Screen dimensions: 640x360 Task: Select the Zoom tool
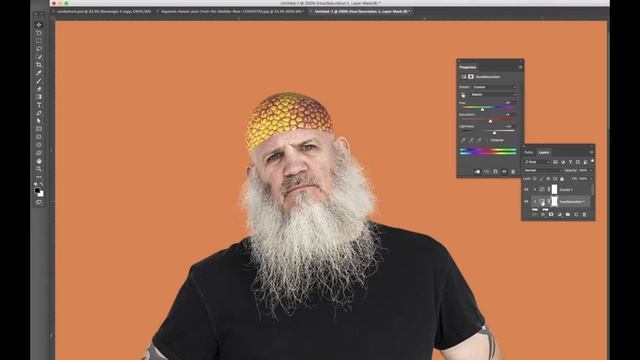click(39, 169)
